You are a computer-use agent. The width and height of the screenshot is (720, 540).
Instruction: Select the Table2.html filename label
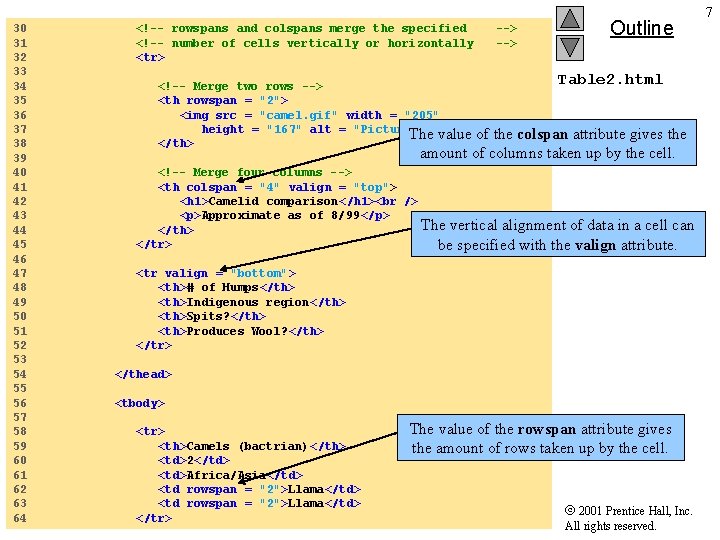click(610, 79)
